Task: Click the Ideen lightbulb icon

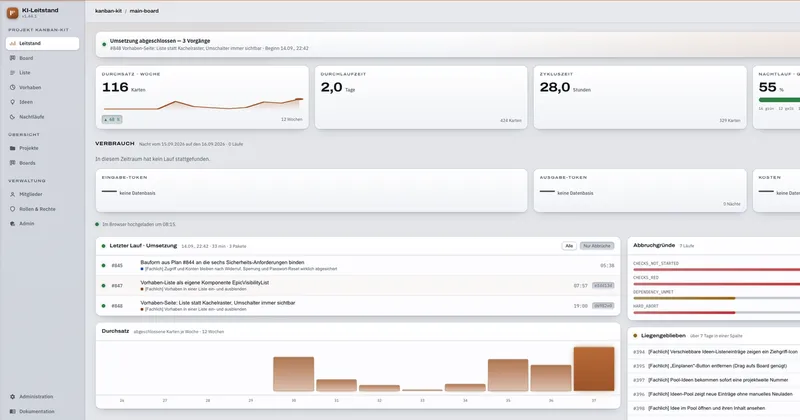Action: pos(13,102)
